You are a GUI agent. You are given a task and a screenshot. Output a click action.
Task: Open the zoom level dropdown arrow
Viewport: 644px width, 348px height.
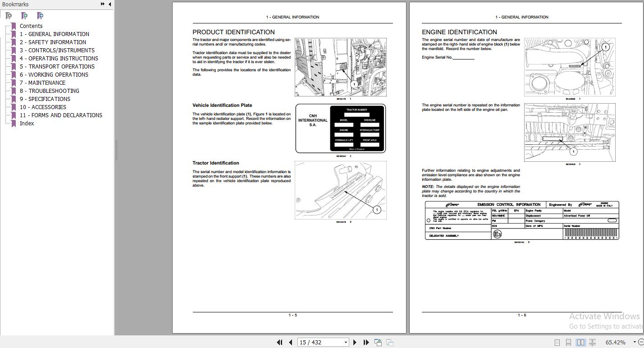click(635, 342)
